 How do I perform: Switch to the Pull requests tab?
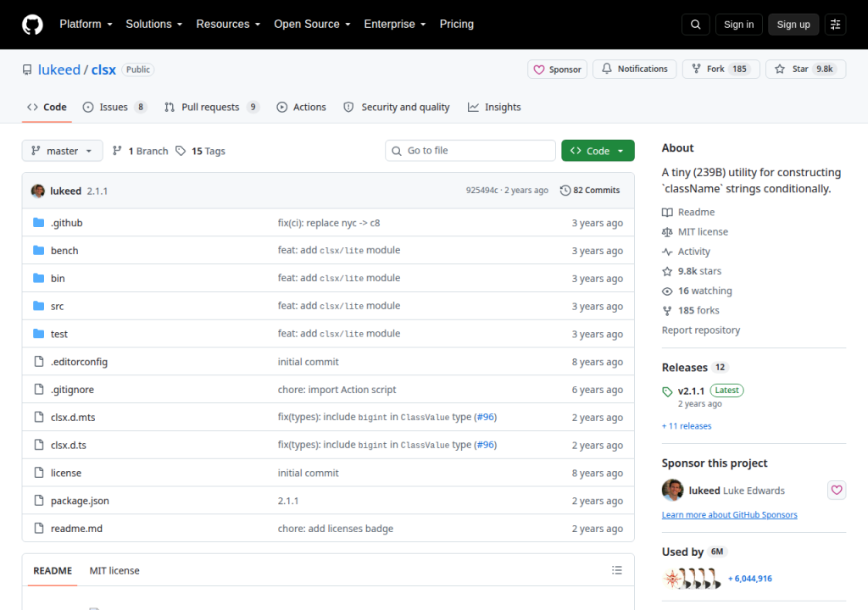211,108
